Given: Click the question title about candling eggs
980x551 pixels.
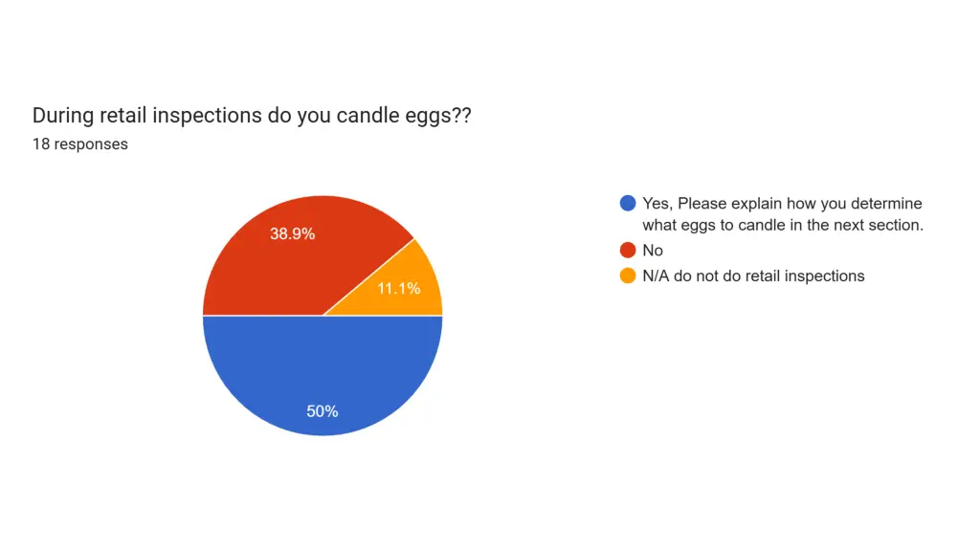Looking at the screenshot, I should click(252, 116).
